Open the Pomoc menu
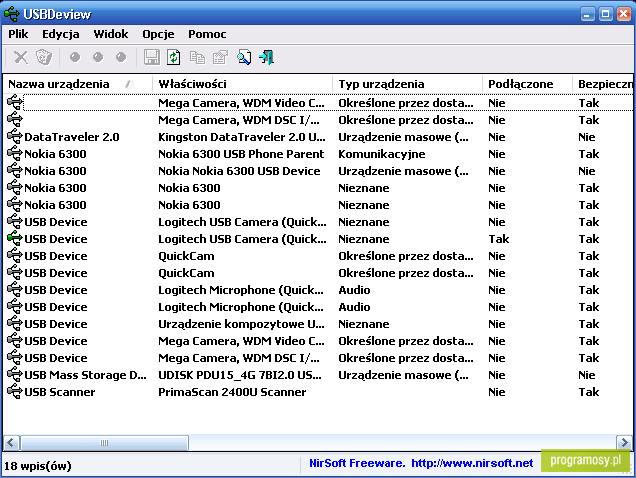This screenshot has height=478, width=636. pyautogui.click(x=207, y=34)
